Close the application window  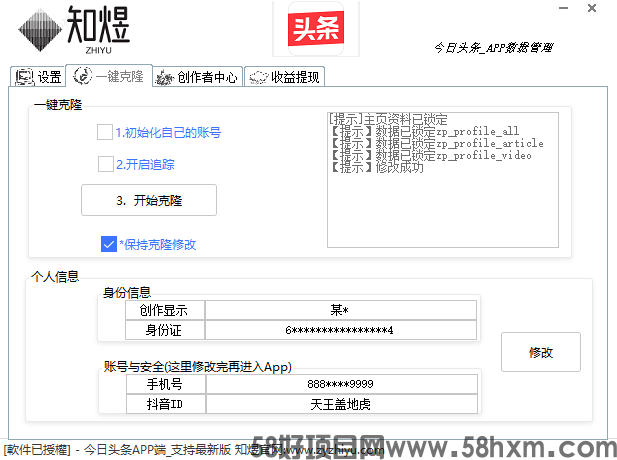pyautogui.click(x=591, y=8)
